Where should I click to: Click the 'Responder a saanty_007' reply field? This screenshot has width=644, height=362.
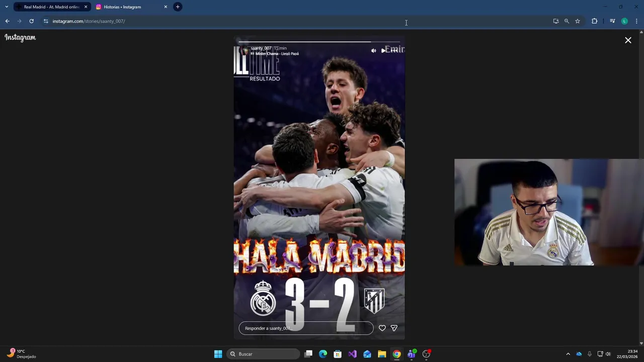(306, 328)
